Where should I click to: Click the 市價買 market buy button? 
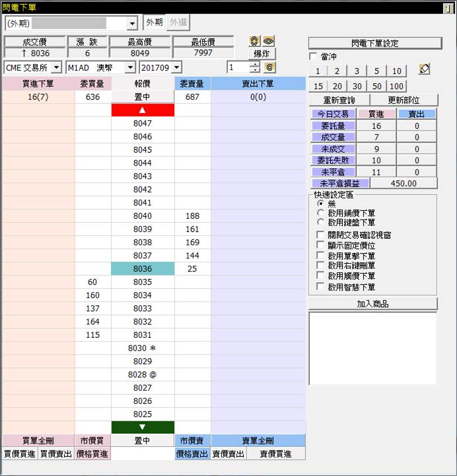(x=92, y=440)
